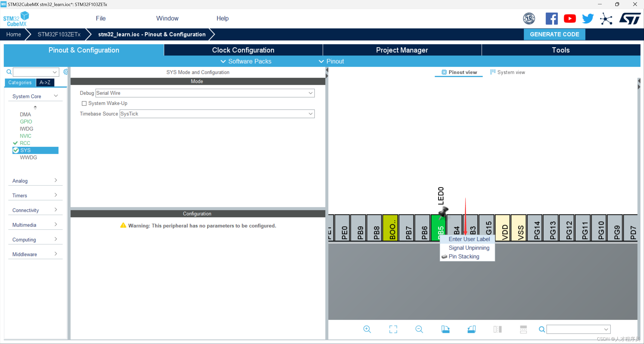Switch to System view
This screenshot has height=344, width=644.
(508, 72)
